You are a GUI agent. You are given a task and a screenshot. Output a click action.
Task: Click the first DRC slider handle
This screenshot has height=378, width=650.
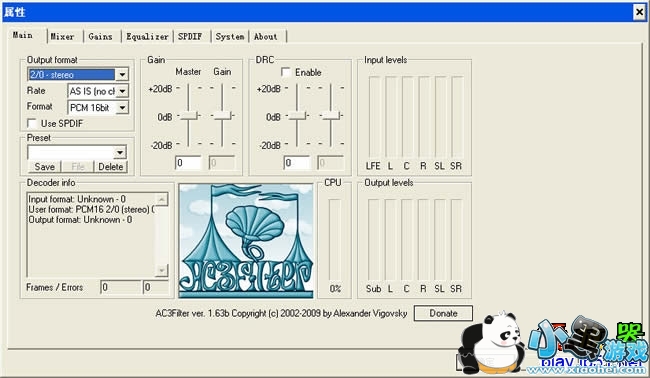pyautogui.click(x=297, y=116)
